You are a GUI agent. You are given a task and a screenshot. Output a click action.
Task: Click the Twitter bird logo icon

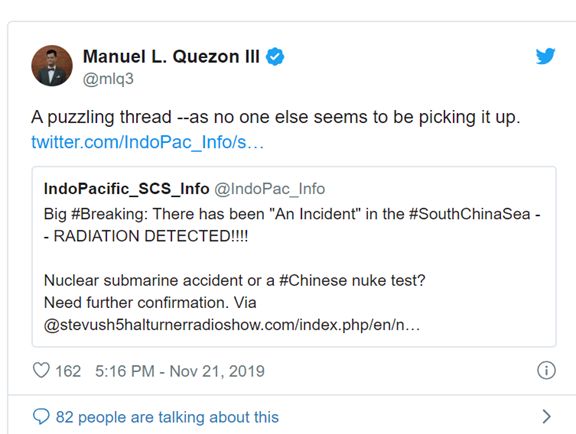pos(545,56)
